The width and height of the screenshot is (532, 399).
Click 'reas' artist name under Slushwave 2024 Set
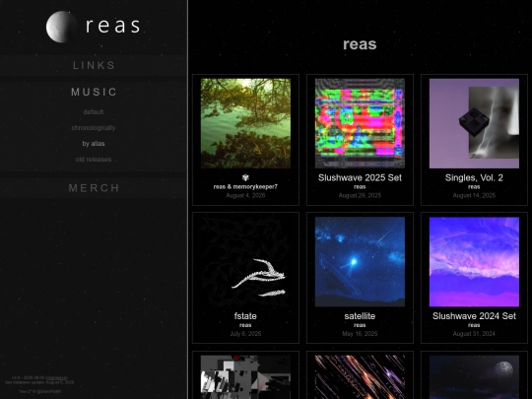pyautogui.click(x=474, y=325)
